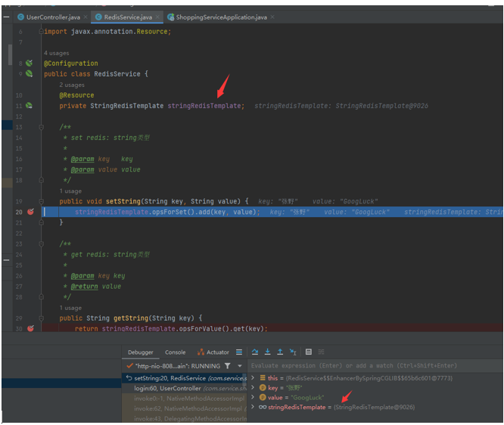This screenshot has height=425, width=504.
Task: Collapse the Javadoc fold marker on line 23
Action: [x=41, y=244]
